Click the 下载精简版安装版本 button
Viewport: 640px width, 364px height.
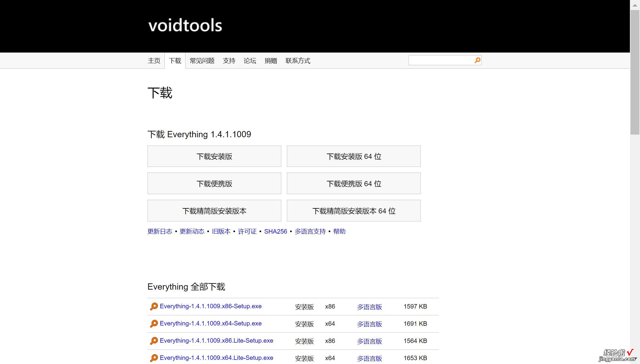coord(214,211)
